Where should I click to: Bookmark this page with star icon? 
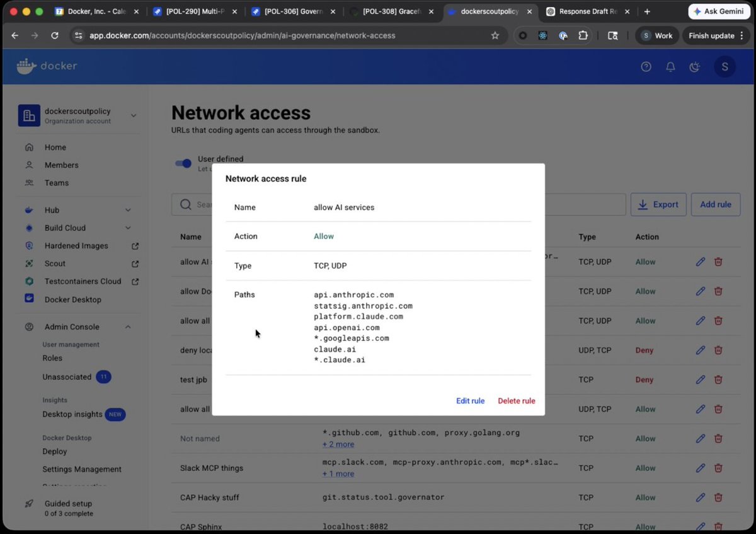click(495, 36)
